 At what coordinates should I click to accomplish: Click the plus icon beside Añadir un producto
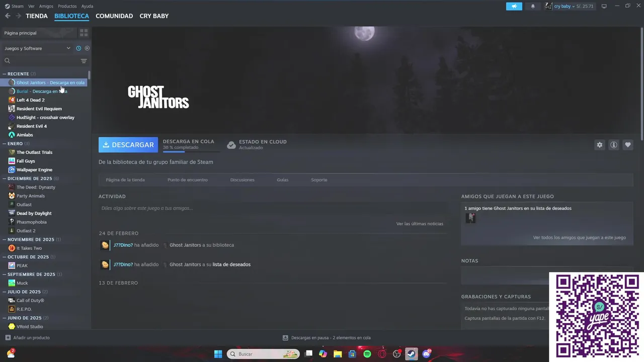pos(8,337)
